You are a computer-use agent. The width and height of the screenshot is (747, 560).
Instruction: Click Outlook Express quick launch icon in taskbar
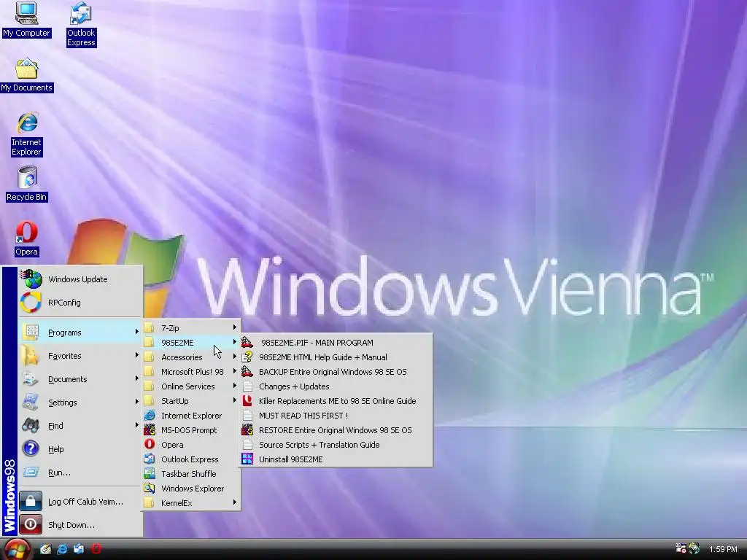coord(79,549)
